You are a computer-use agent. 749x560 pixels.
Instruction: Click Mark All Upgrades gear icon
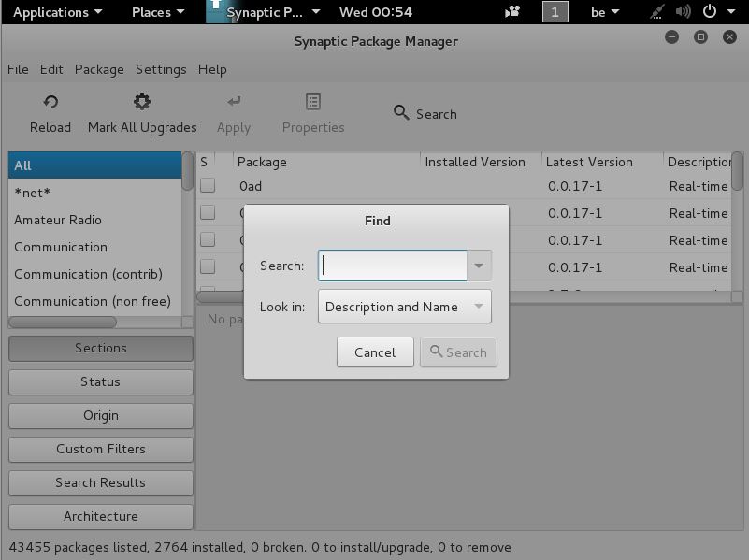[x=142, y=102]
